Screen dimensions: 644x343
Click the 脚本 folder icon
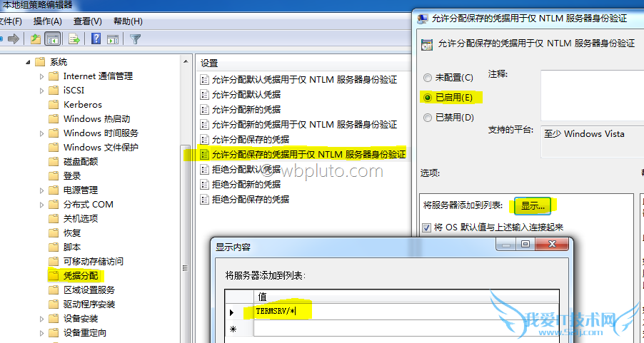(x=54, y=247)
